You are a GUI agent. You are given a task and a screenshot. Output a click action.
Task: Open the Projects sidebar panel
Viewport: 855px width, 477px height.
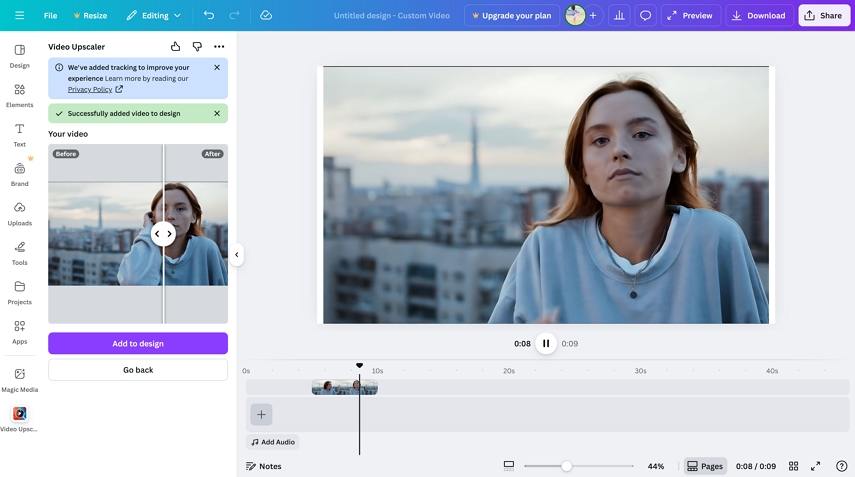click(20, 293)
